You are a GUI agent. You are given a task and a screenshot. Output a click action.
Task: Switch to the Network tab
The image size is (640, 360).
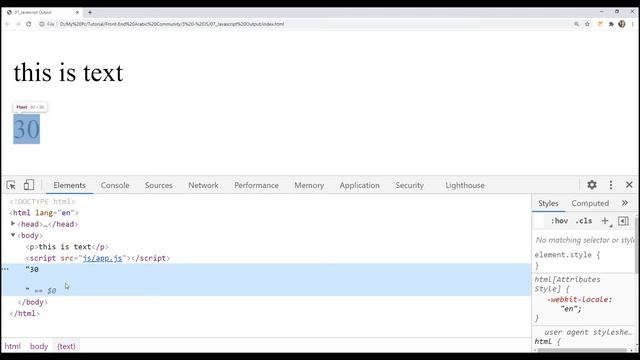(203, 185)
